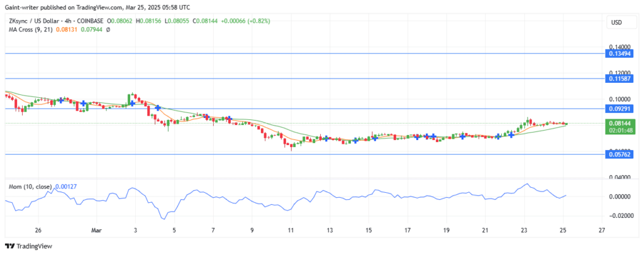Viewport: 644px width, 255px height.
Task: Click the close price C0.08144 in header
Action: point(206,21)
